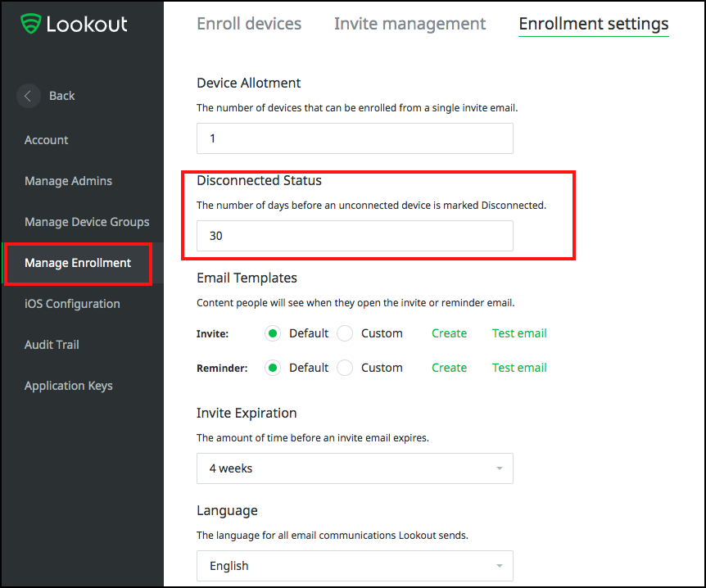Click the Back arrow icon
The height and width of the screenshot is (588, 706).
[x=28, y=96]
